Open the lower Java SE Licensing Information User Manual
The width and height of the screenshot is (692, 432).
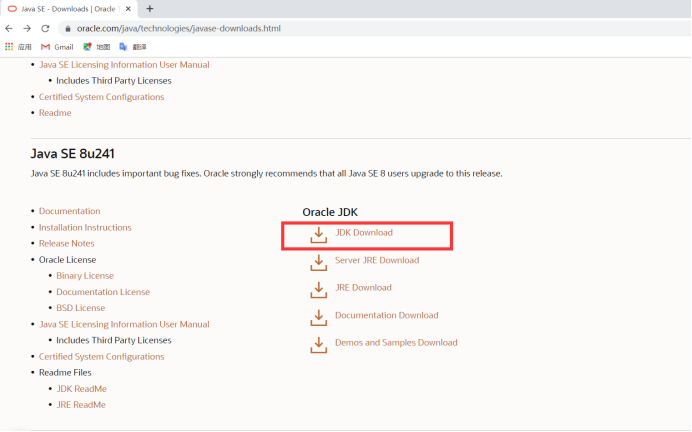(x=124, y=324)
